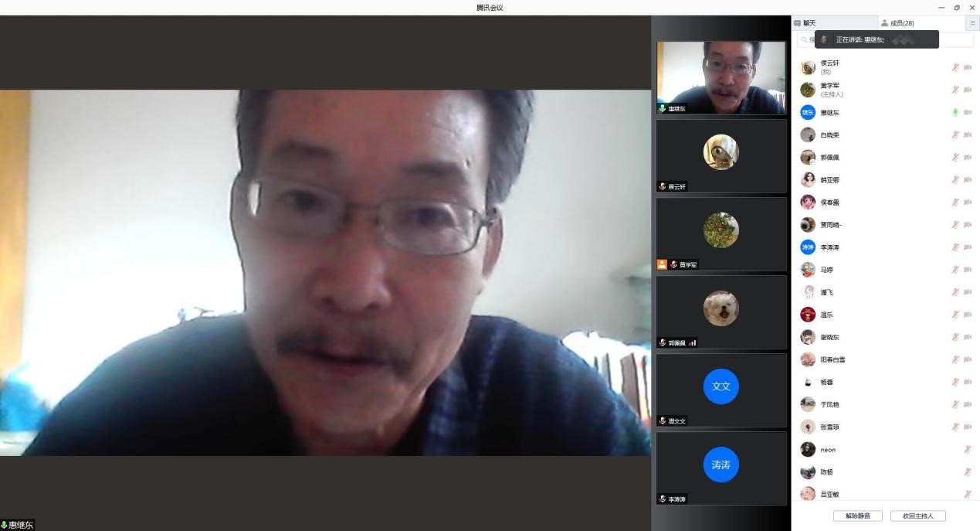Viewport: 980px width, 531px height.
Task: Toggle mute for host 曹学军 in list
Action: click(x=955, y=90)
